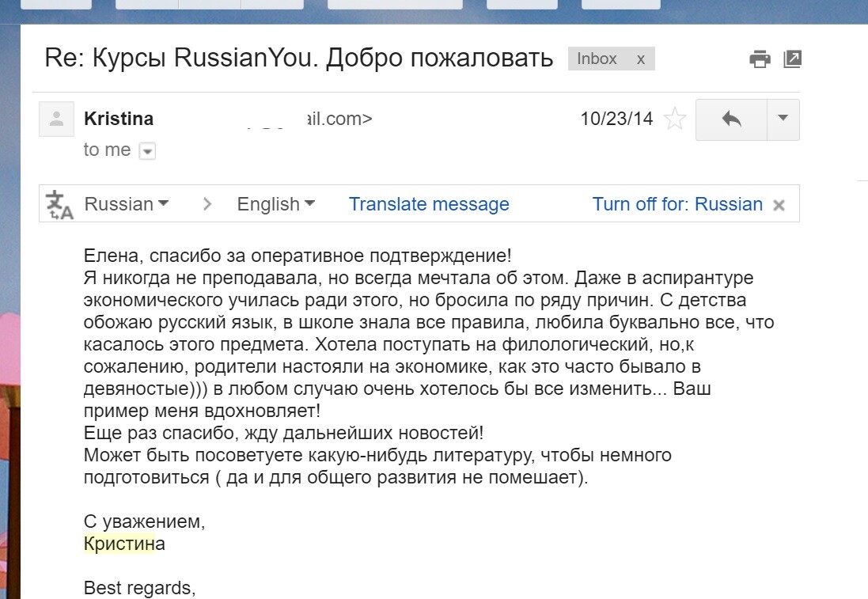Click the sender avatar placeholder
The height and width of the screenshot is (599, 868).
point(56,119)
